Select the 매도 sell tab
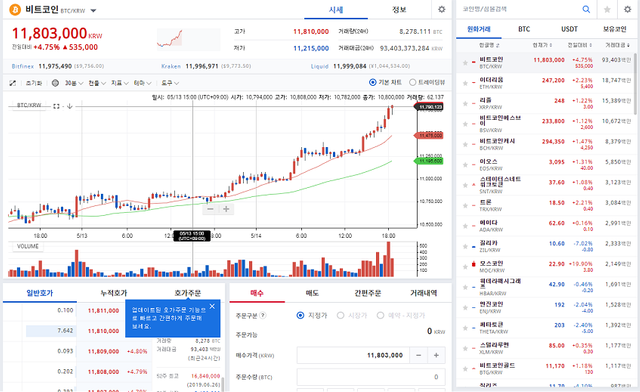Image resolution: width=640 pixels, height=392 pixels. (x=312, y=293)
